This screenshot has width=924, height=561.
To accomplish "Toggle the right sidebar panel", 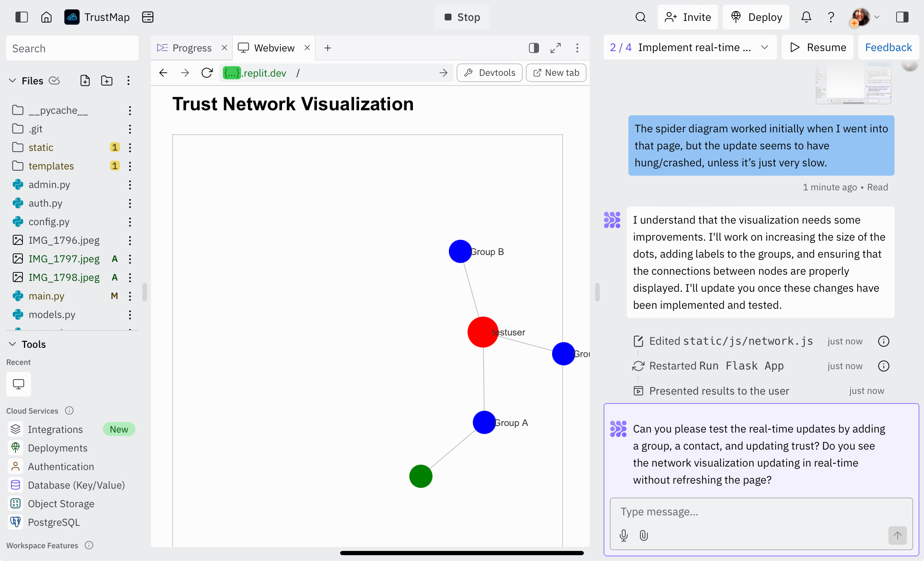I will [902, 17].
